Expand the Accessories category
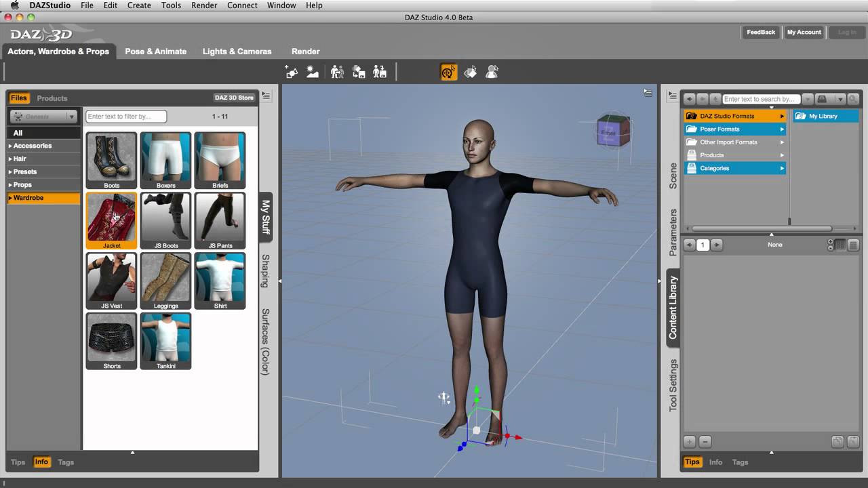The height and width of the screenshot is (488, 868). point(43,146)
